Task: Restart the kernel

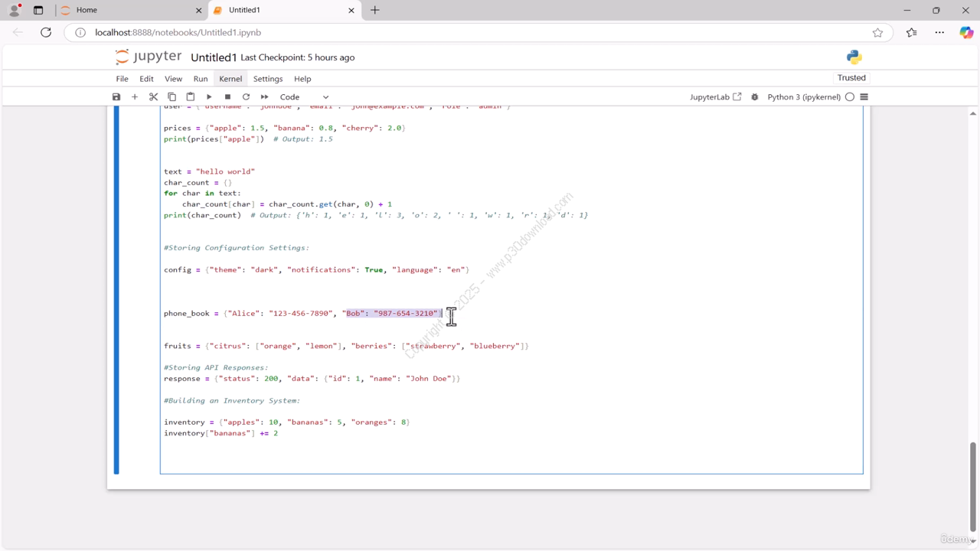Action: click(x=246, y=97)
